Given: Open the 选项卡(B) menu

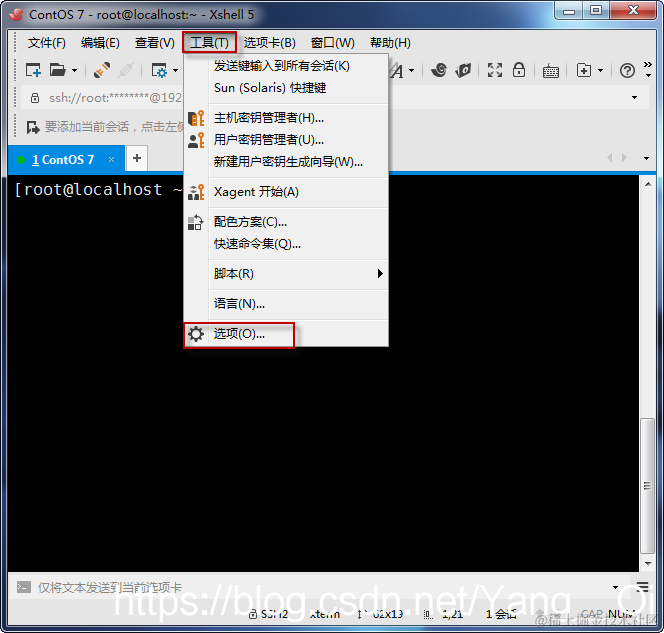Looking at the screenshot, I should pos(269,43).
